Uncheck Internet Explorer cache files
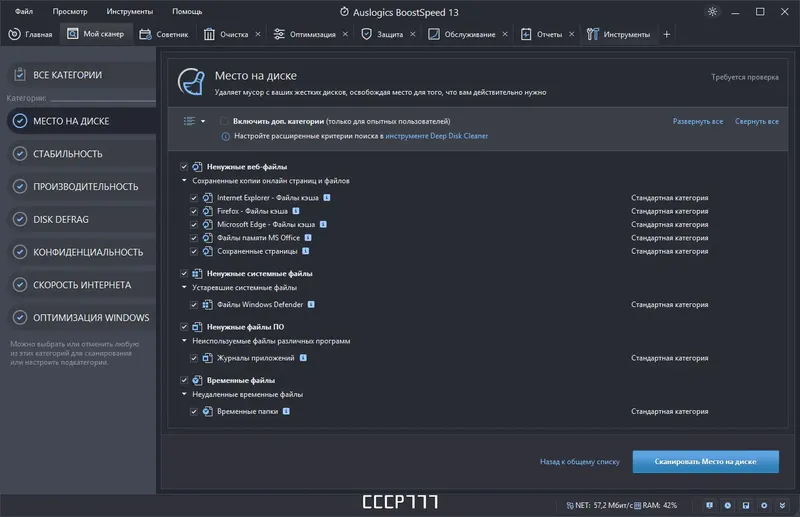Image resolution: width=800 pixels, height=517 pixels. (x=194, y=198)
